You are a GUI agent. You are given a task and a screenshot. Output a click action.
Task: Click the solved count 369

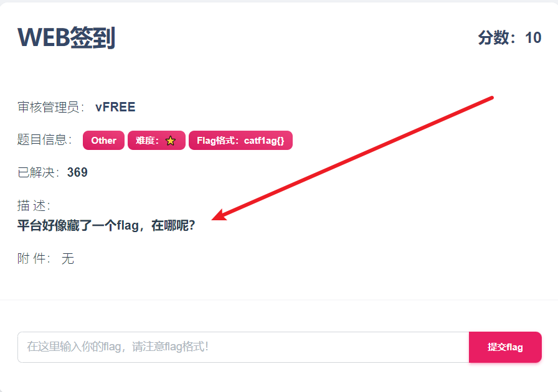[x=77, y=172]
